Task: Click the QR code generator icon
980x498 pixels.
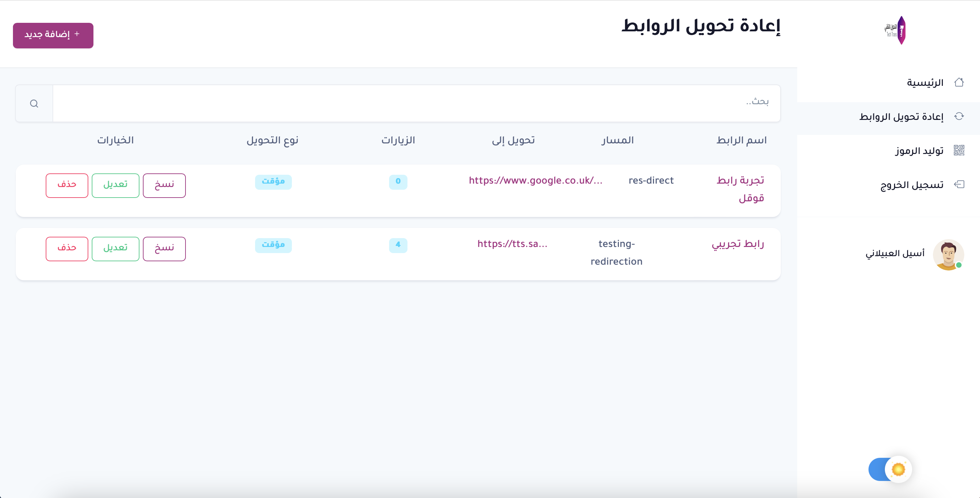Action: [x=959, y=151]
